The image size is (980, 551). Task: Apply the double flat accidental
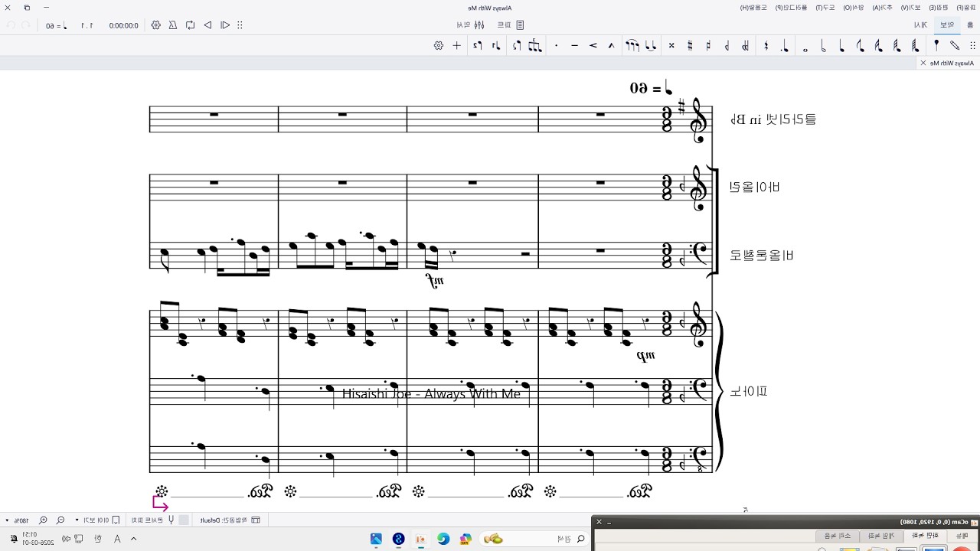pos(745,45)
